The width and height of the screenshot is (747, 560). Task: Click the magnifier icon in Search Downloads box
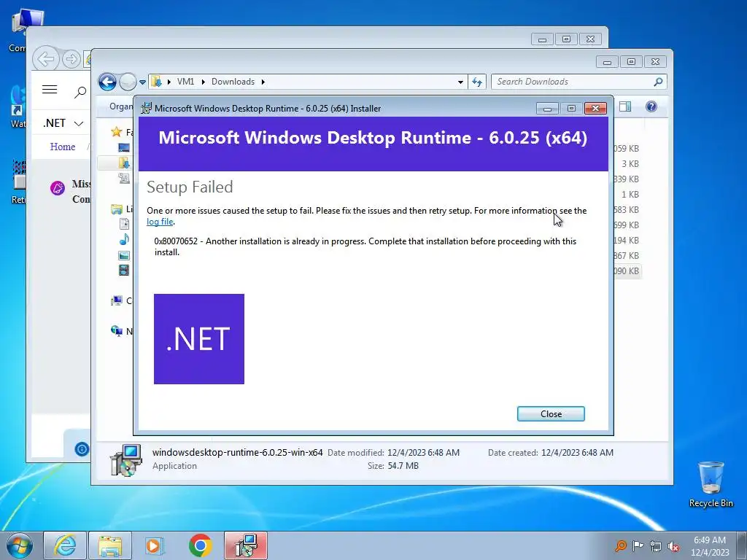(x=659, y=82)
